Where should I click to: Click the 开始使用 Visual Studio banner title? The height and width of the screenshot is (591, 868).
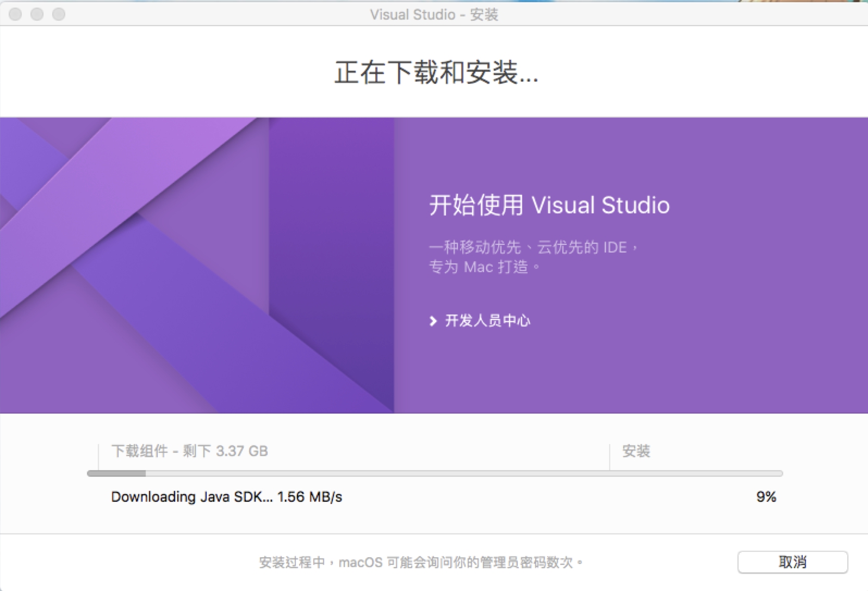click(549, 205)
